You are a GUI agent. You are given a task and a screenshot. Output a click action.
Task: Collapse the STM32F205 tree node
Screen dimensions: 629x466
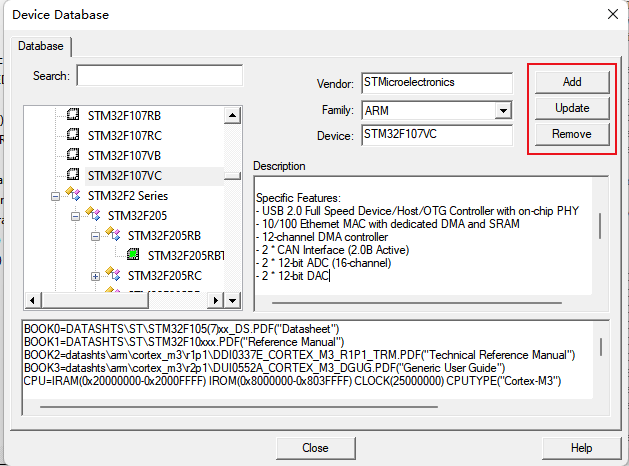pyautogui.click(x=76, y=215)
